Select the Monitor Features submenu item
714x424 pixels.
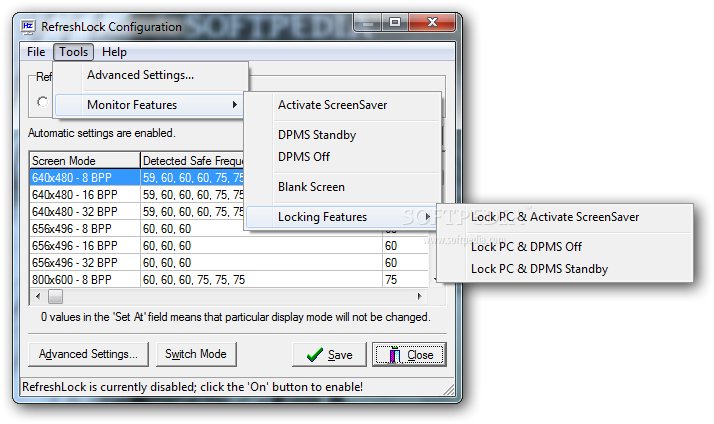tap(149, 105)
